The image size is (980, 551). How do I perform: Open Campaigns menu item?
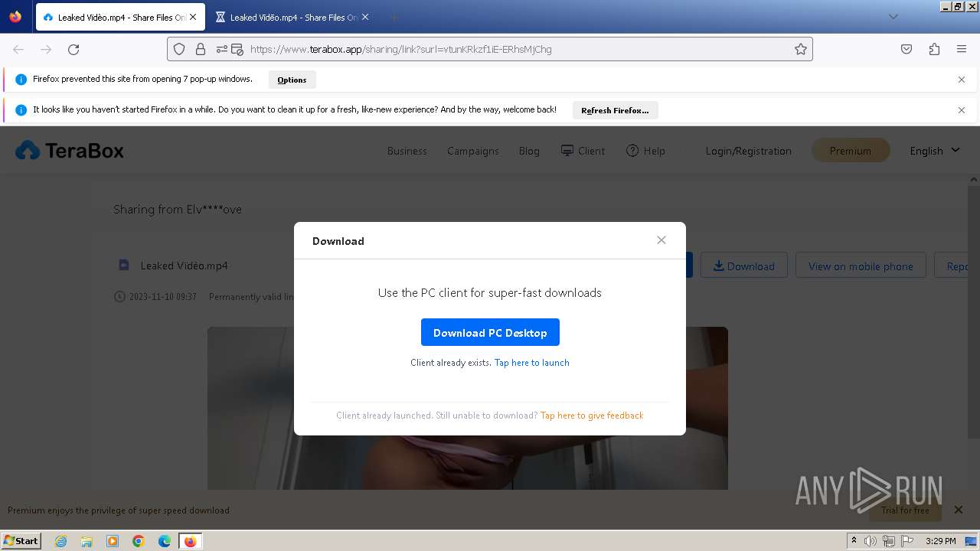473,151
